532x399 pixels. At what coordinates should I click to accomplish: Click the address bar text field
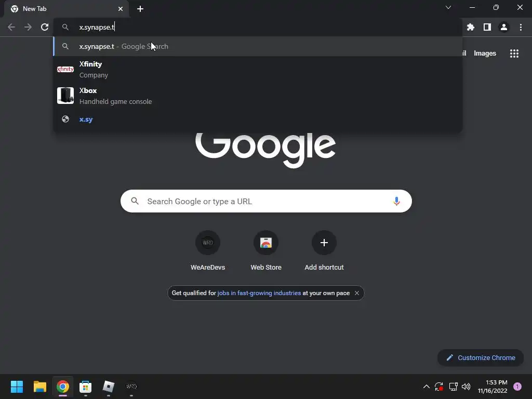258,27
